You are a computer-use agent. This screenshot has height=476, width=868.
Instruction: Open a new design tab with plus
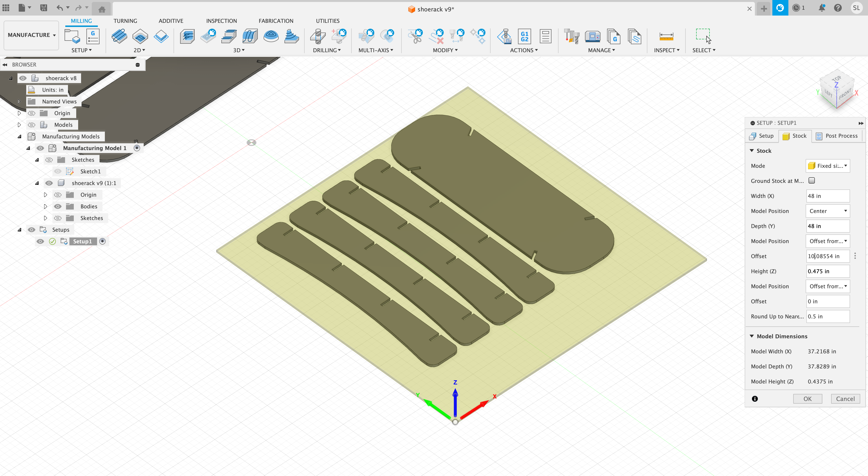pyautogui.click(x=764, y=9)
